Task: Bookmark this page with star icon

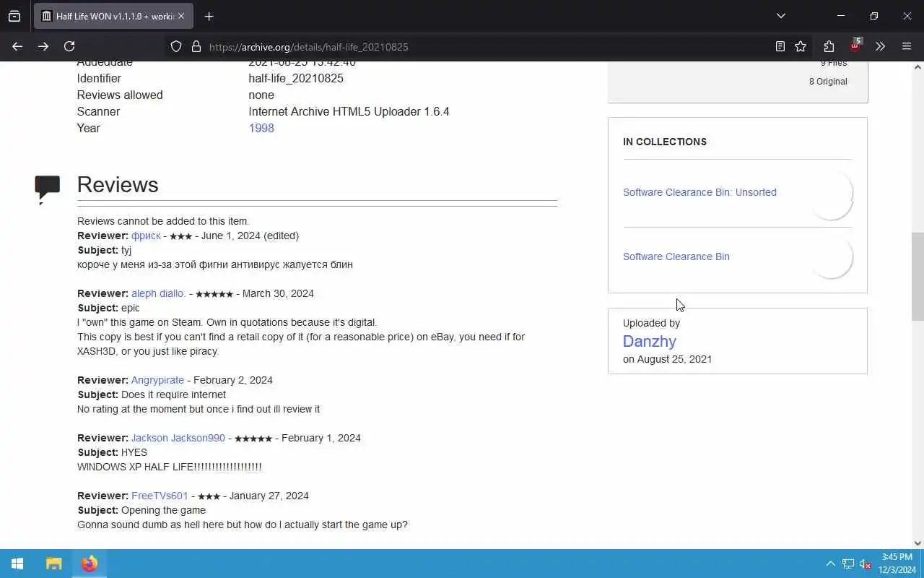Action: [x=801, y=46]
